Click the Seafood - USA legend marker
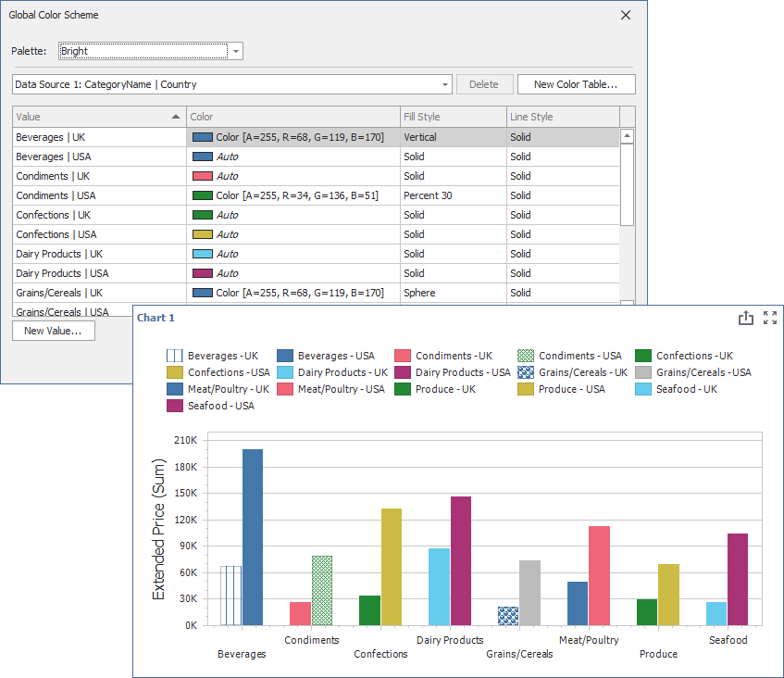Image resolution: width=784 pixels, height=678 pixels. point(175,406)
